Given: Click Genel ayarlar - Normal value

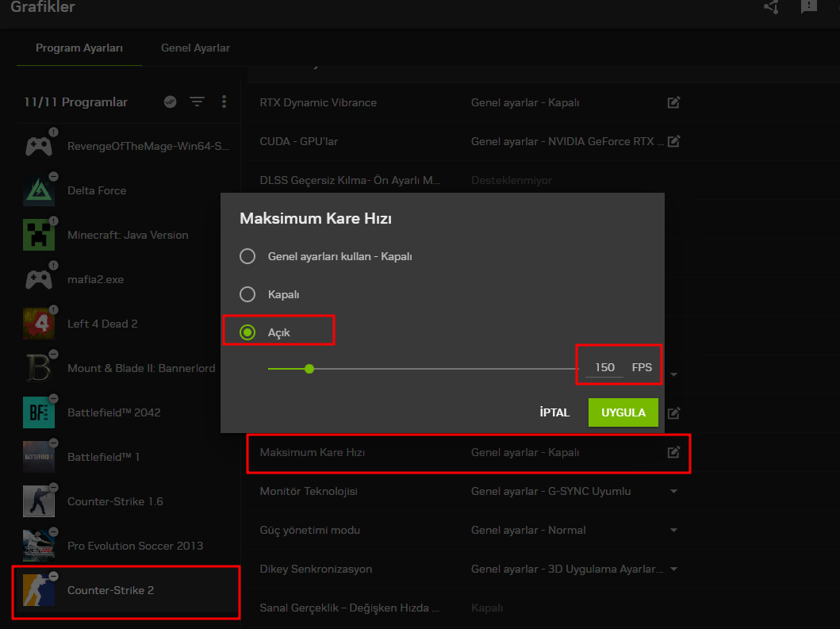Looking at the screenshot, I should [528, 531].
